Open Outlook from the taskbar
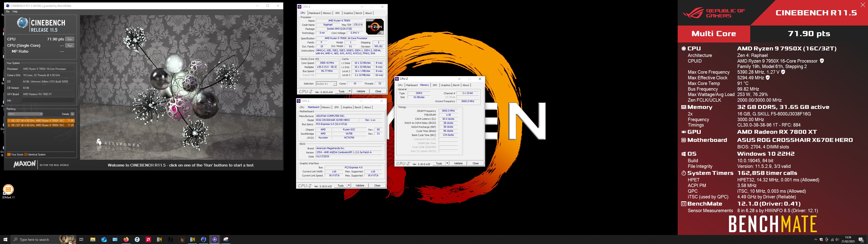 tap(104, 240)
